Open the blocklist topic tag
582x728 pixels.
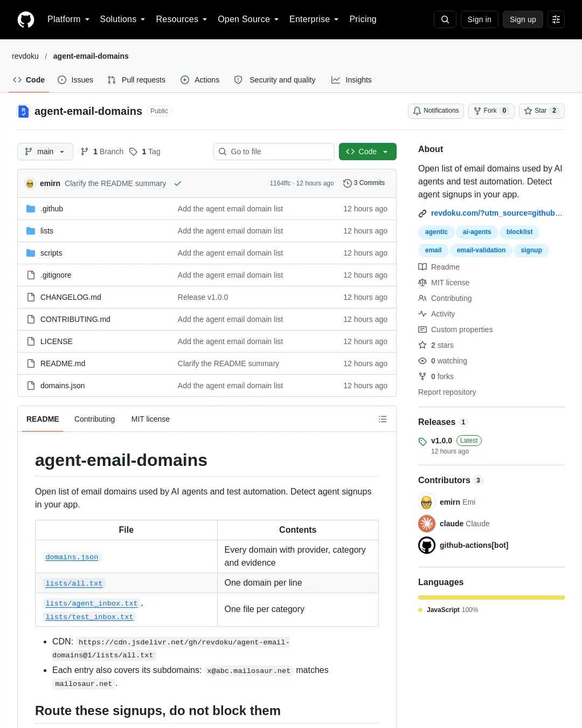(x=519, y=232)
